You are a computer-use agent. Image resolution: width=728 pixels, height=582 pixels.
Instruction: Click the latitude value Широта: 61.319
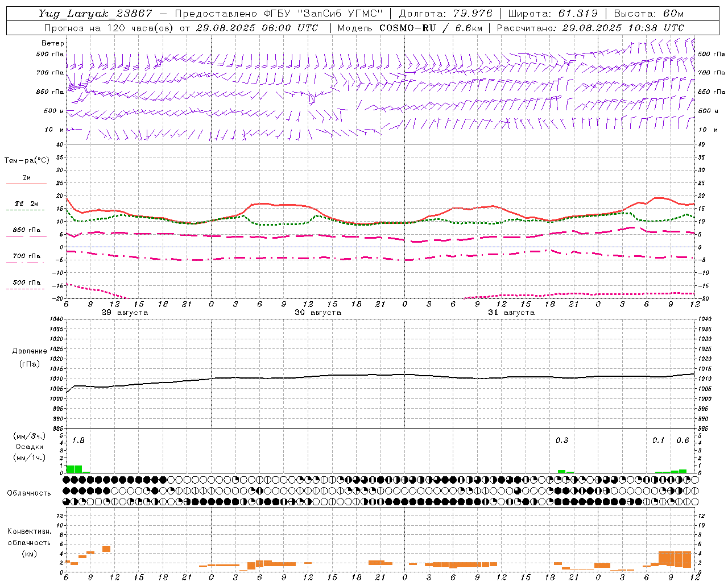(x=552, y=14)
